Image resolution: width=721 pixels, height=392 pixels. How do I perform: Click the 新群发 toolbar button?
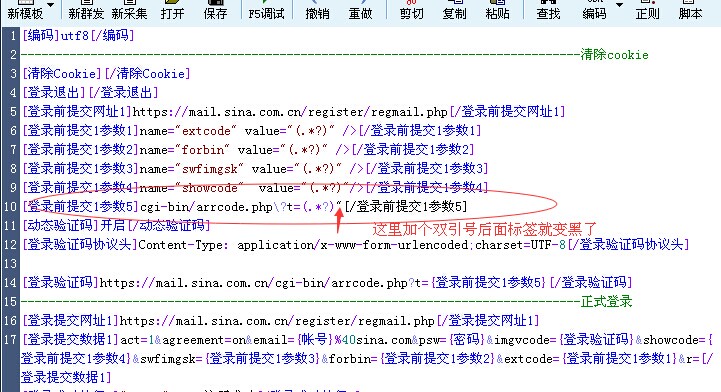coord(86,10)
